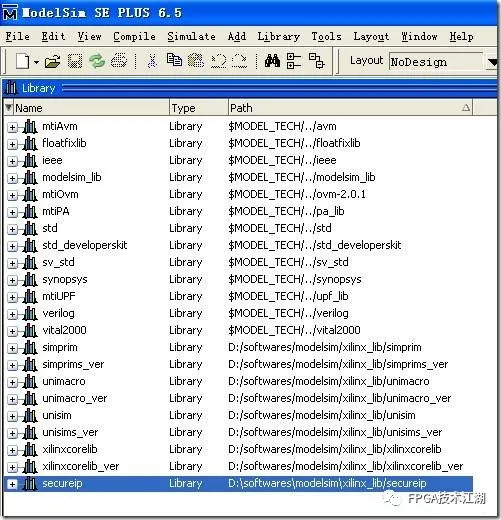The image size is (501, 520).
Task: Open the New file dropdown arrow
Action: point(36,62)
